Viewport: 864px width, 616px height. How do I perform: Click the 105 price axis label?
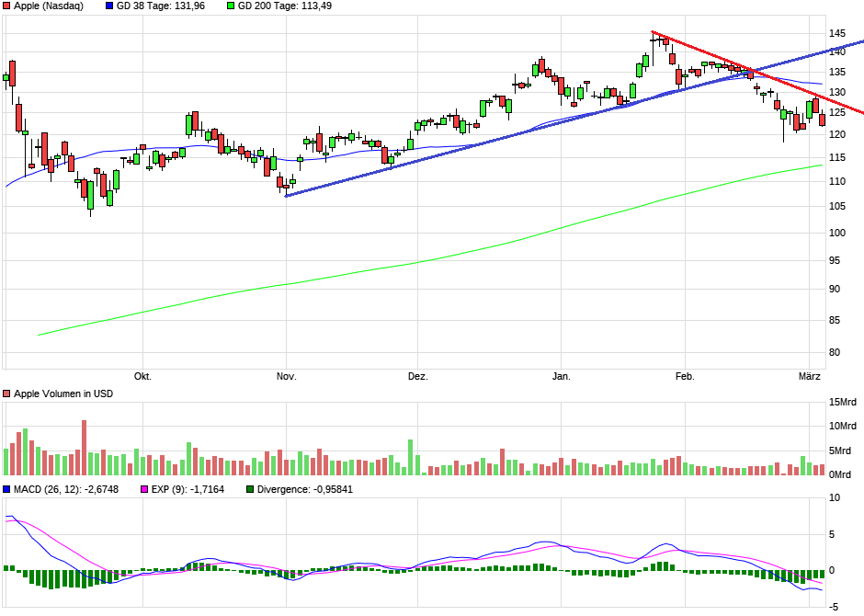(837, 206)
